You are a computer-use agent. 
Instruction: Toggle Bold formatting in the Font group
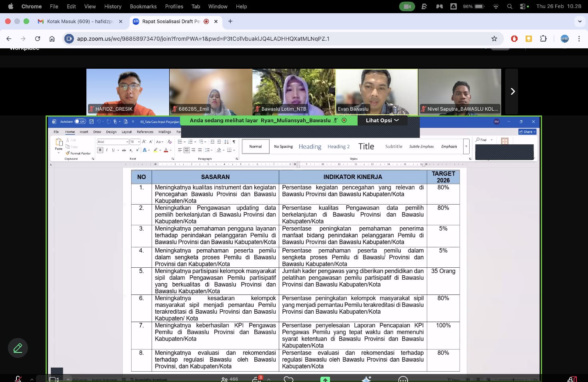point(100,150)
